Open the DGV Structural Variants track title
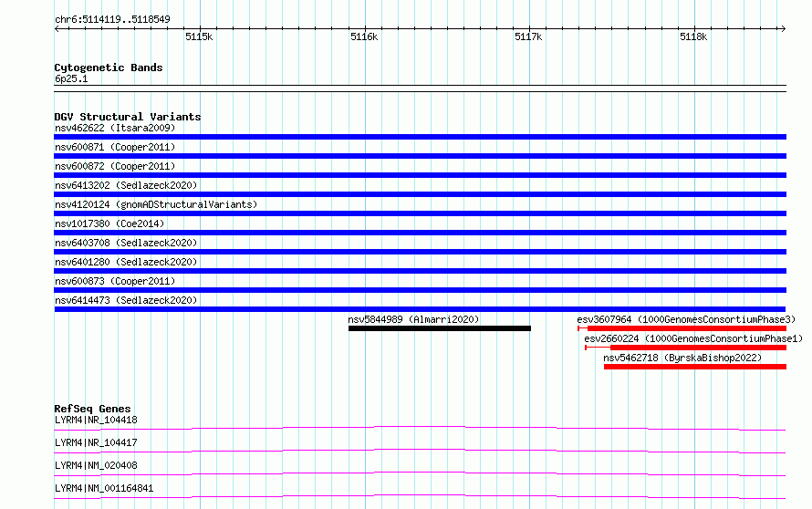 pyautogui.click(x=128, y=117)
